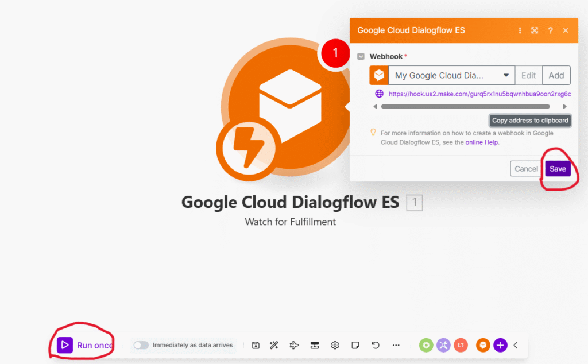Screen dimensions: 588x364
Task: Click the Add webhook button
Action: [556, 75]
